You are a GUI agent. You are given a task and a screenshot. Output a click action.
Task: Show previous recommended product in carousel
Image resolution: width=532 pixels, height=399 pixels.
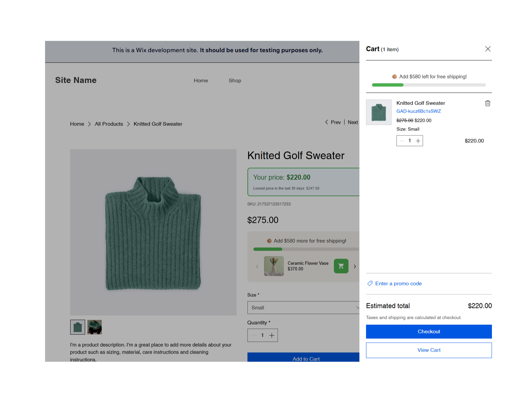(x=257, y=266)
